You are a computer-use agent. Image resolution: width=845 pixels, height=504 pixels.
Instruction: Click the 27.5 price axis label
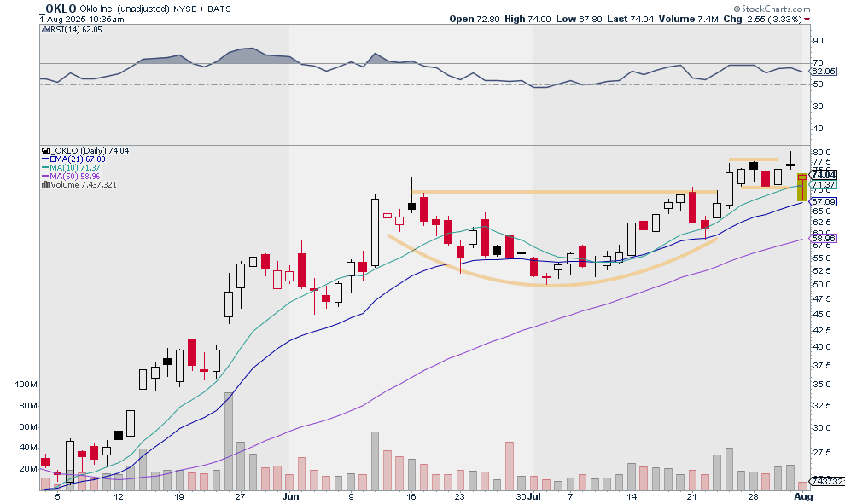822,453
